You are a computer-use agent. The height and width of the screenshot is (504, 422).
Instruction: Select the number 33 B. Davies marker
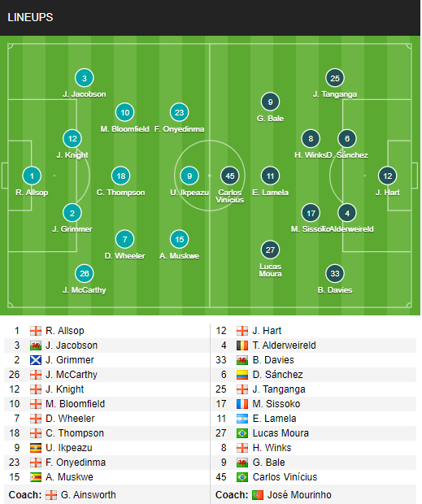click(335, 273)
